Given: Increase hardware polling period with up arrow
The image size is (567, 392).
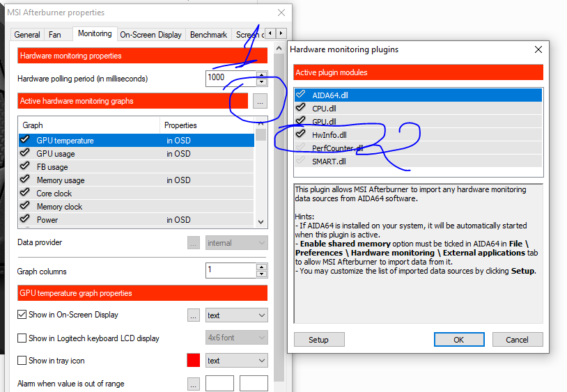Looking at the screenshot, I should 261,75.
